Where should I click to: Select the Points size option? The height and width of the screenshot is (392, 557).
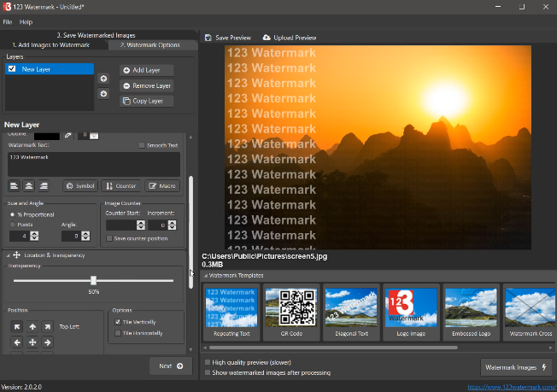coord(13,225)
